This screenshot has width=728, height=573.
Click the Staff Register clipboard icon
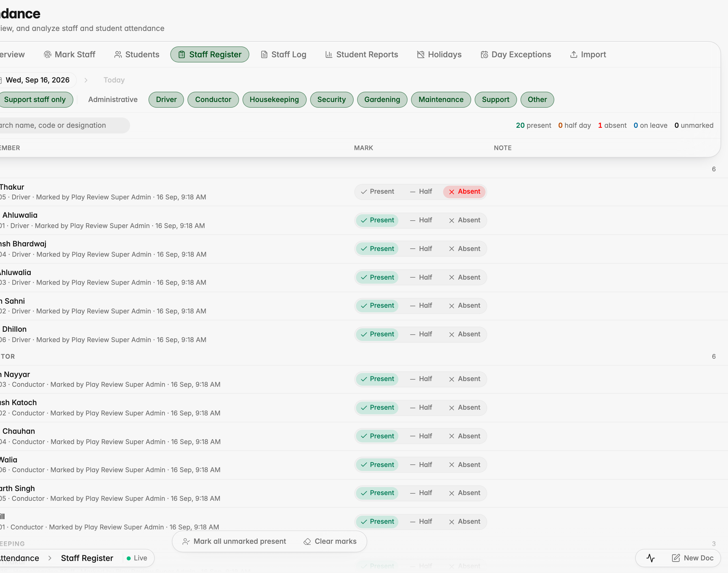coord(182,54)
